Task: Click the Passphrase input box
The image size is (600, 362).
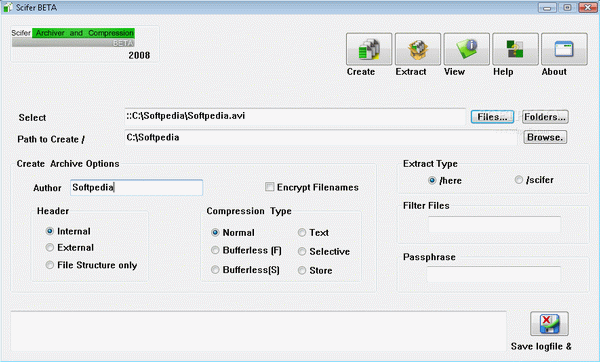Action: coord(494,274)
